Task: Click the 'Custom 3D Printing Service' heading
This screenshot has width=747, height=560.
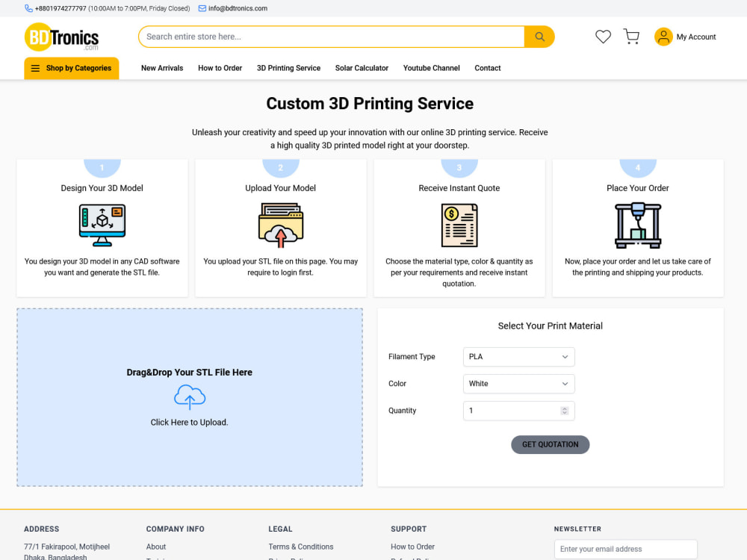Action: coord(370,103)
